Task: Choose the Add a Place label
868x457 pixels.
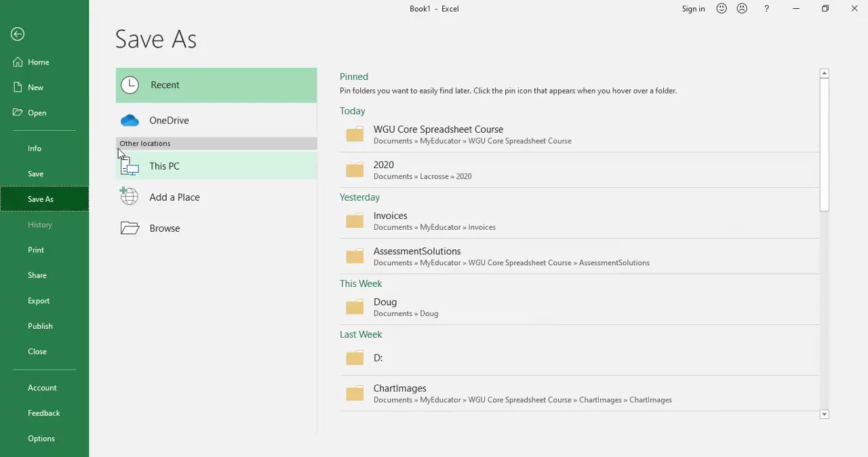Action: click(174, 197)
